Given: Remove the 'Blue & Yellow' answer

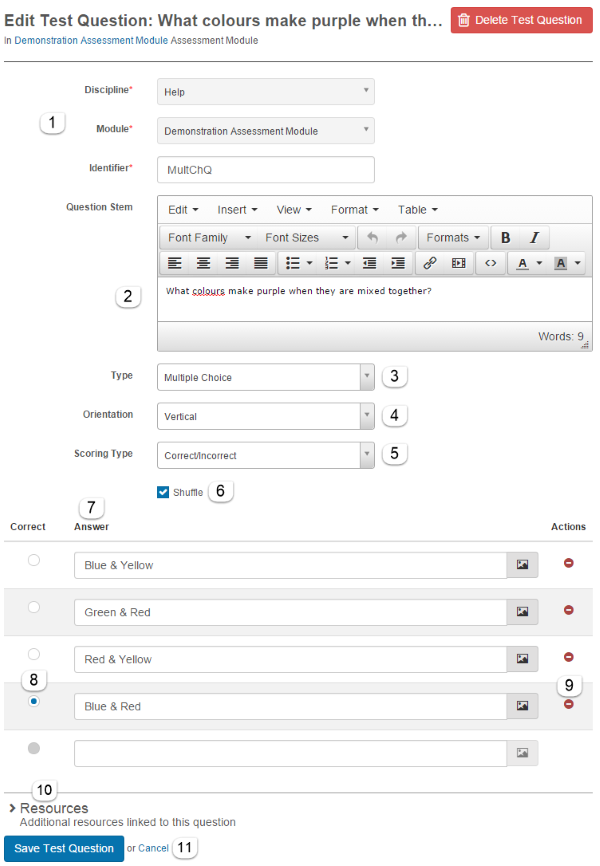Looking at the screenshot, I should click(569, 564).
